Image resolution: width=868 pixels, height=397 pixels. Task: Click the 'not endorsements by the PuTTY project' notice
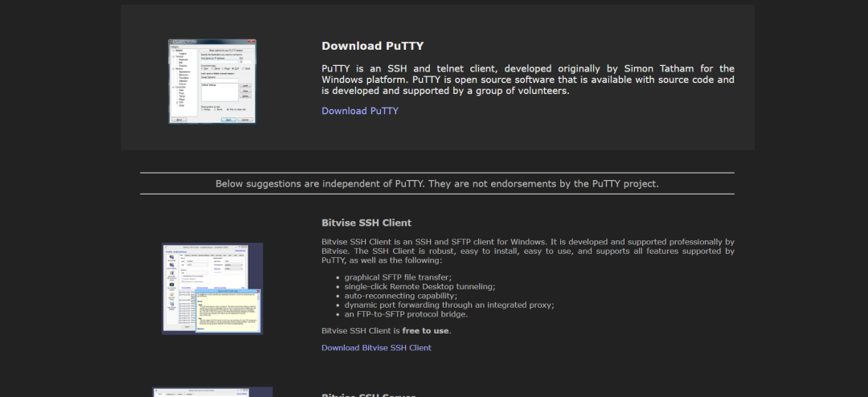[437, 184]
